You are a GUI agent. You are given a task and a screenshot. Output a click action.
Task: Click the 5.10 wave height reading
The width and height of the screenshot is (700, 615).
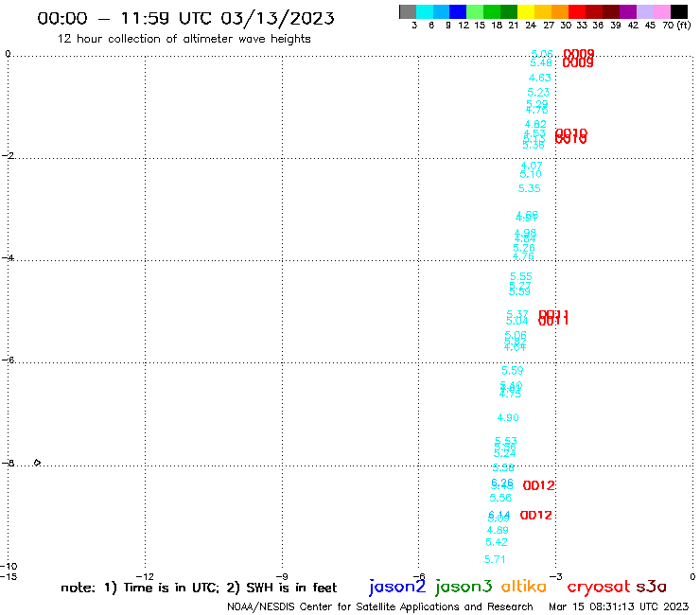[531, 174]
